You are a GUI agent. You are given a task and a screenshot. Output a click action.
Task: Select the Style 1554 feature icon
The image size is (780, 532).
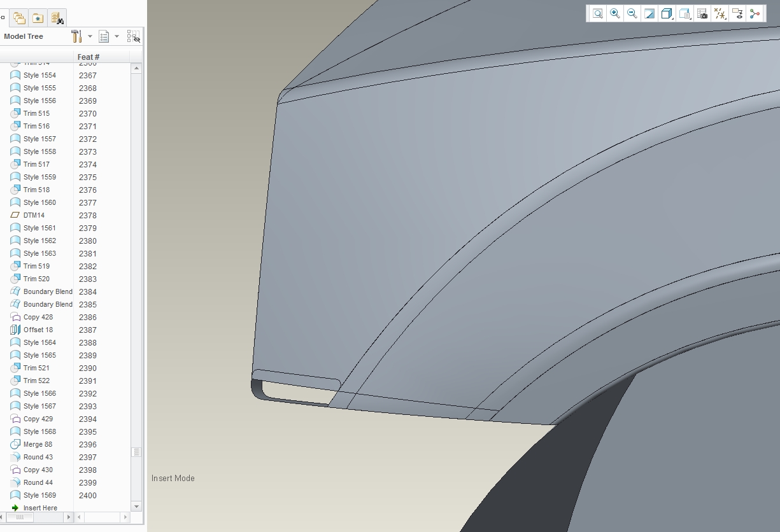click(x=15, y=75)
